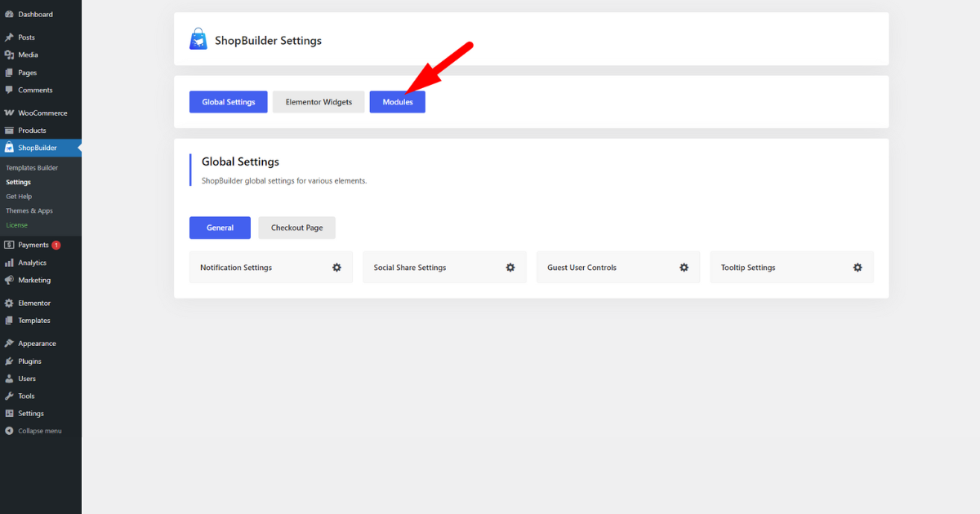Image resolution: width=980 pixels, height=514 pixels.
Task: Open Guest User Controls gear icon
Action: point(684,268)
